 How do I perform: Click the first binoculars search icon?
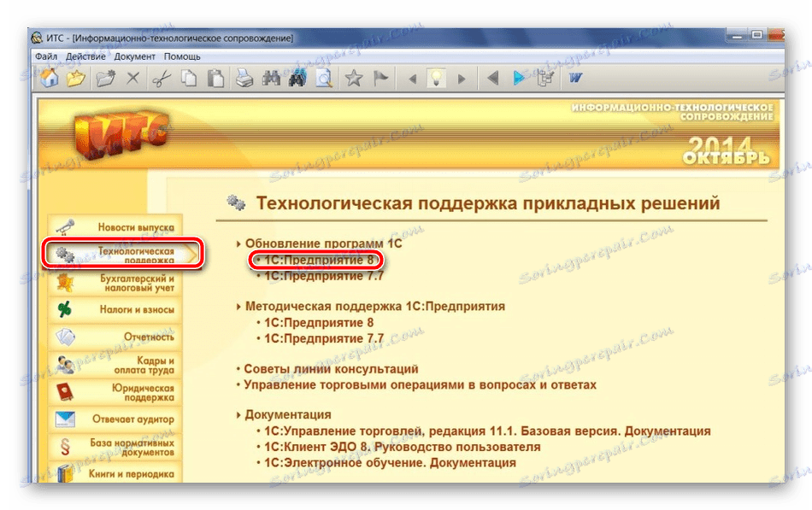point(271,79)
